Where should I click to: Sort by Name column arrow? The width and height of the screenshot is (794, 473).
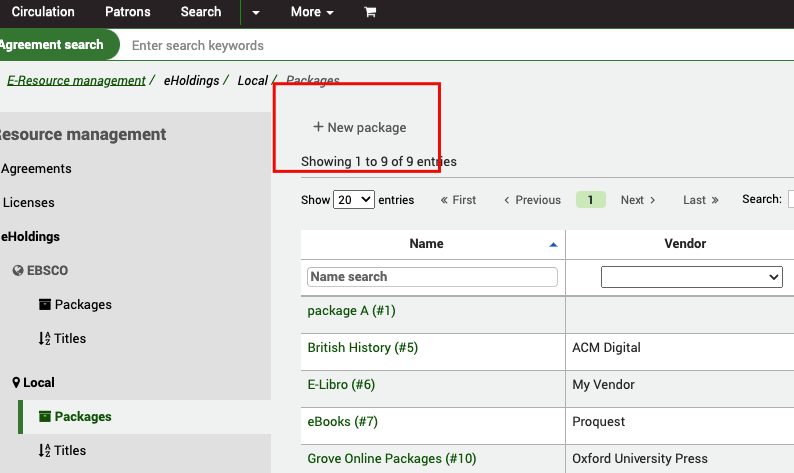(x=554, y=244)
